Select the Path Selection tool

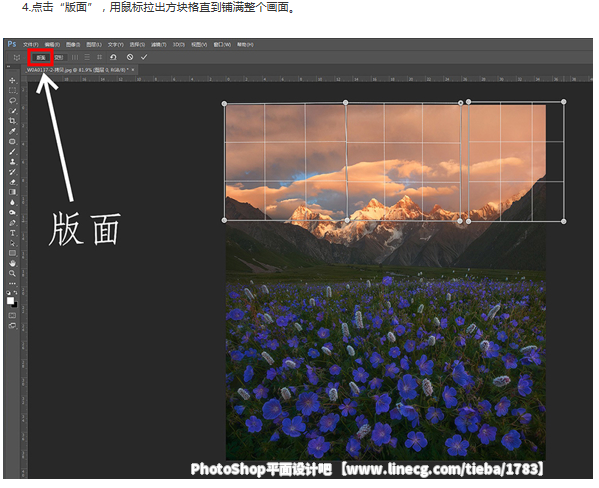point(12,243)
